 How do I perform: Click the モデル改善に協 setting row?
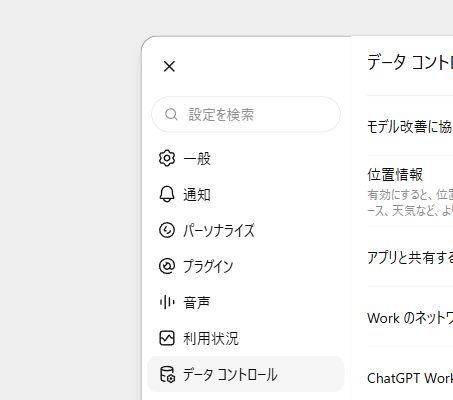410,127
